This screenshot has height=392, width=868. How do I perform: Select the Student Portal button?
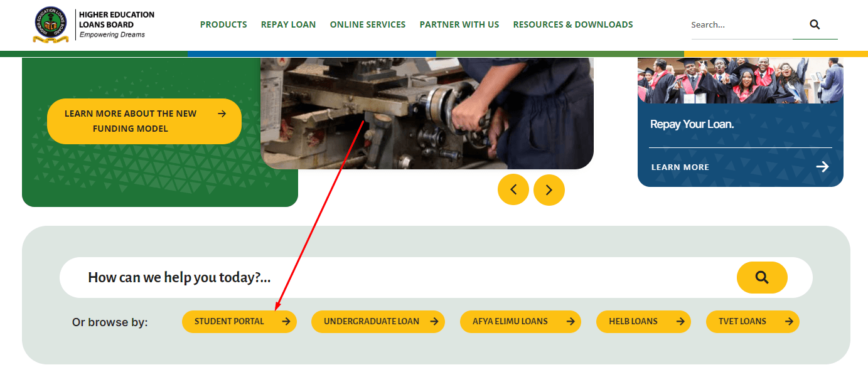[x=238, y=321]
